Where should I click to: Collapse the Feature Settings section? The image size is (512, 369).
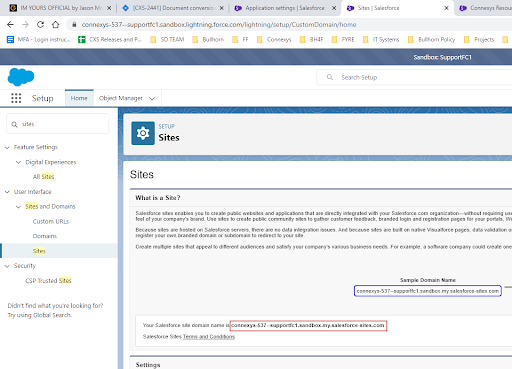coord(7,148)
